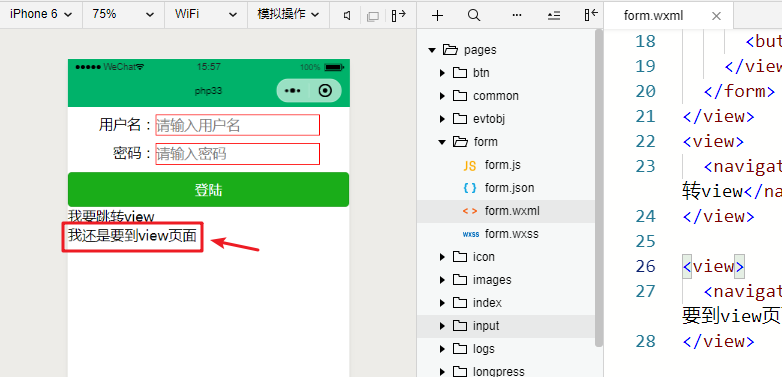782x377 pixels.
Task: Click line number 23 in editor gutter
Action: point(645,166)
